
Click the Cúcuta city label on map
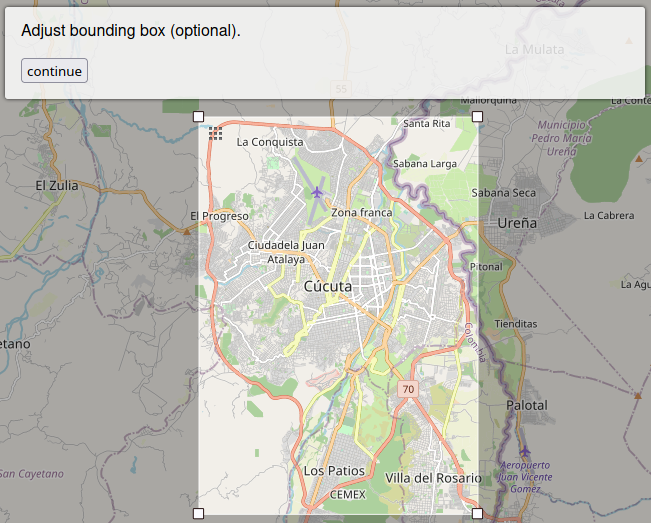point(327,287)
